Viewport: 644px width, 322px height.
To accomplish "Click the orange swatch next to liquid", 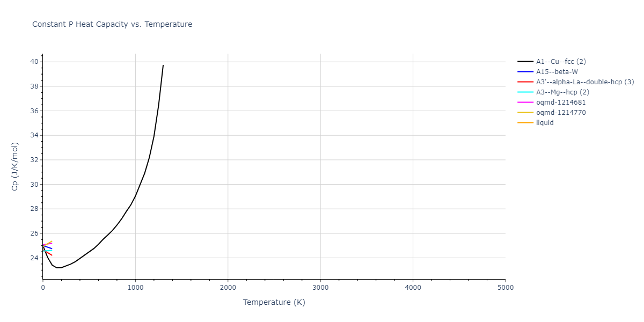I will (x=525, y=123).
